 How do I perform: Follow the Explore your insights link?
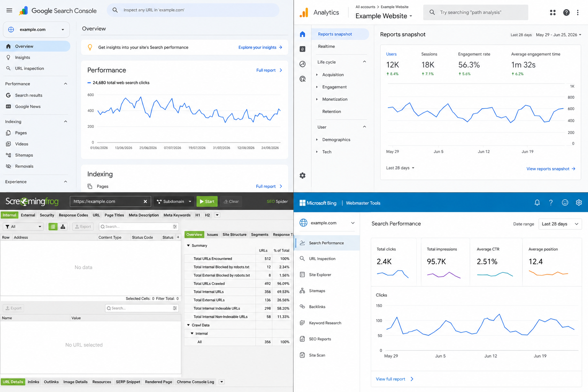(260, 47)
